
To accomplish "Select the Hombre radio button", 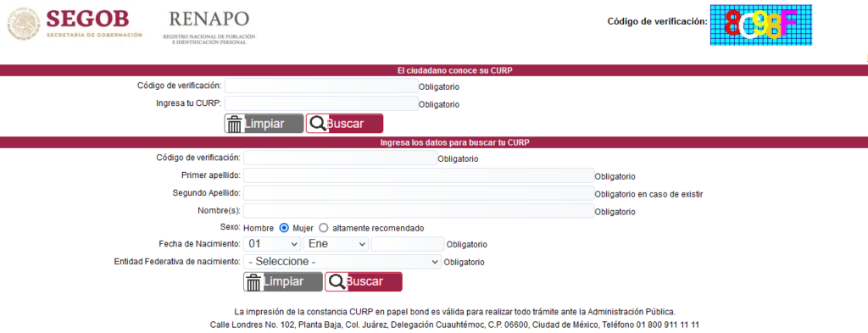I will (x=284, y=227).
